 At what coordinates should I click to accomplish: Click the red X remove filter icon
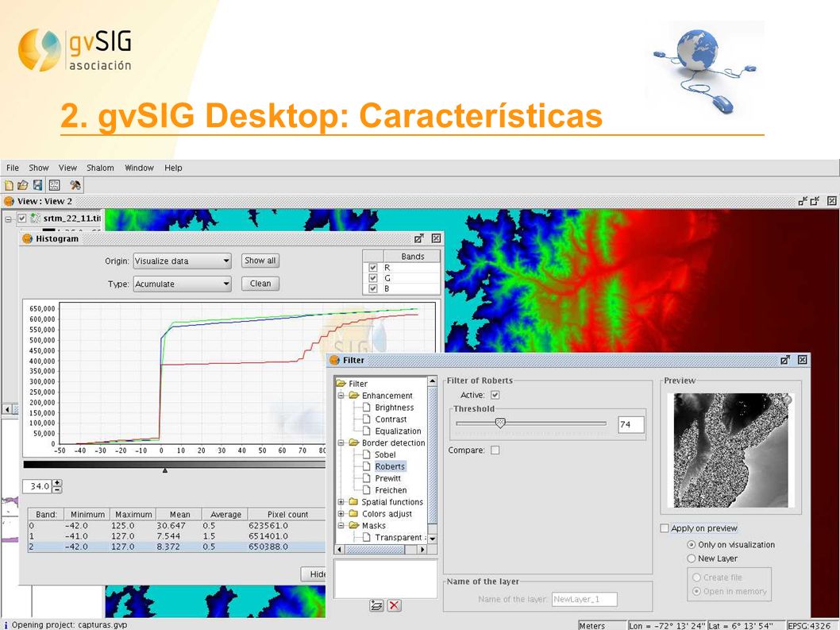click(x=395, y=605)
